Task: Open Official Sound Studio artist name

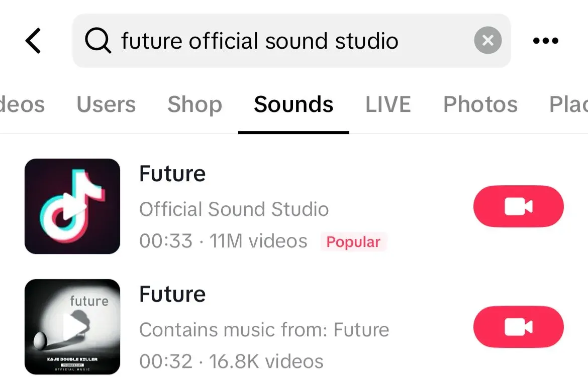Action: coord(234,209)
